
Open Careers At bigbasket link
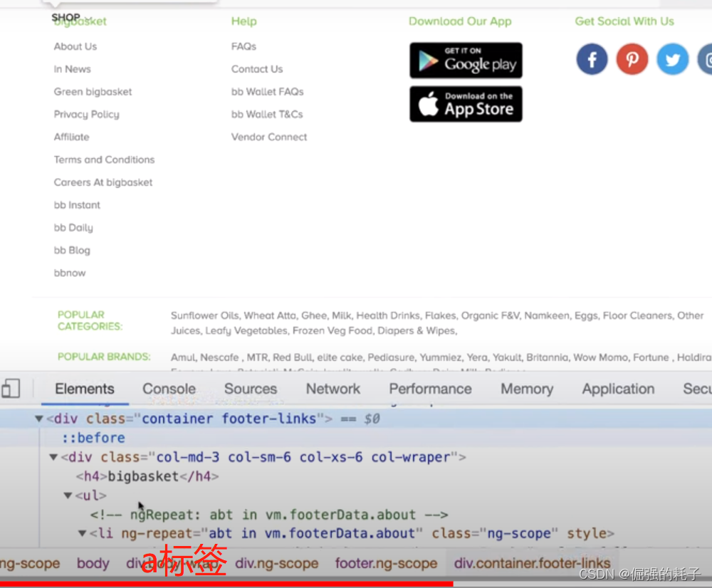pos(103,182)
